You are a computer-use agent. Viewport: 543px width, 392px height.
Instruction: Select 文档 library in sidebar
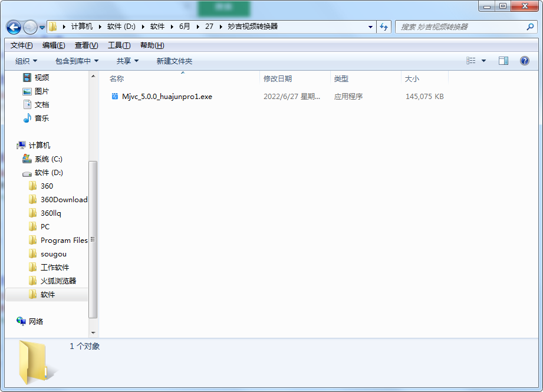pyautogui.click(x=36, y=104)
